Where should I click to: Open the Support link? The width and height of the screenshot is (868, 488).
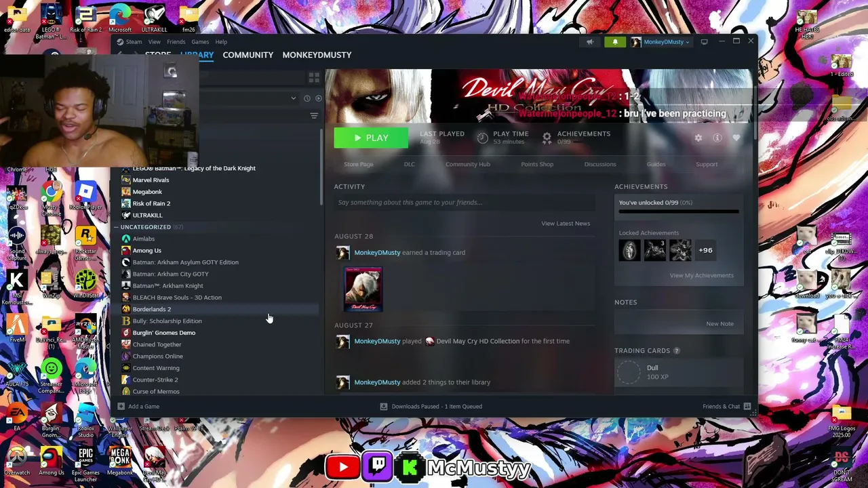point(707,164)
